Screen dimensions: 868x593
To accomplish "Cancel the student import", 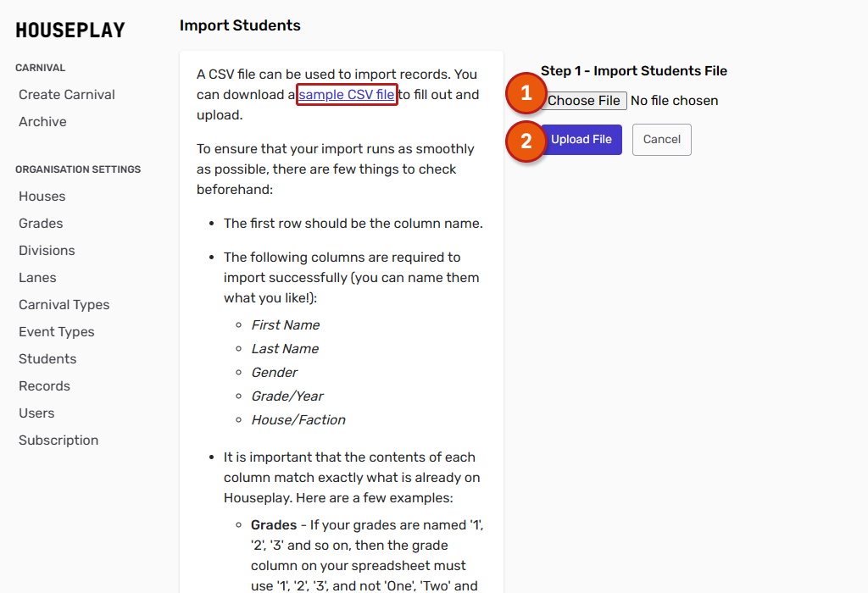I will 662,140.
